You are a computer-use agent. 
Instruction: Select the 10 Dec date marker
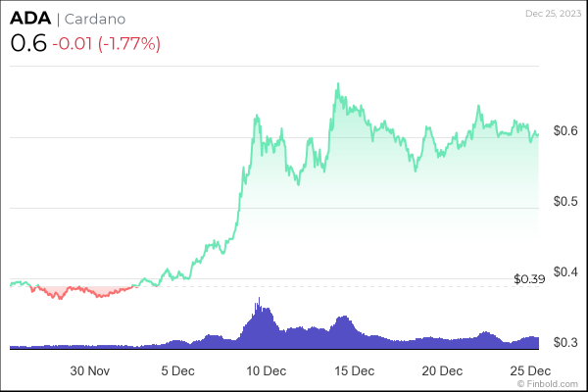coord(267,371)
